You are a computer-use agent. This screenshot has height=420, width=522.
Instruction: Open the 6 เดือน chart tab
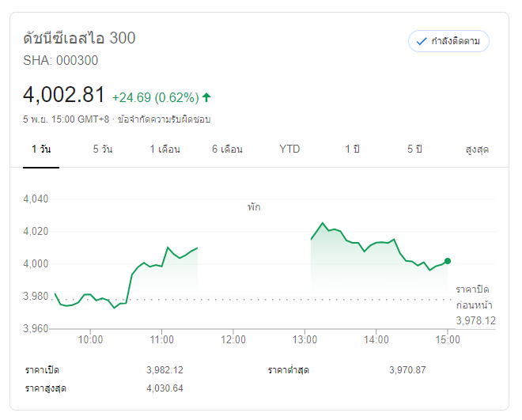pyautogui.click(x=227, y=149)
